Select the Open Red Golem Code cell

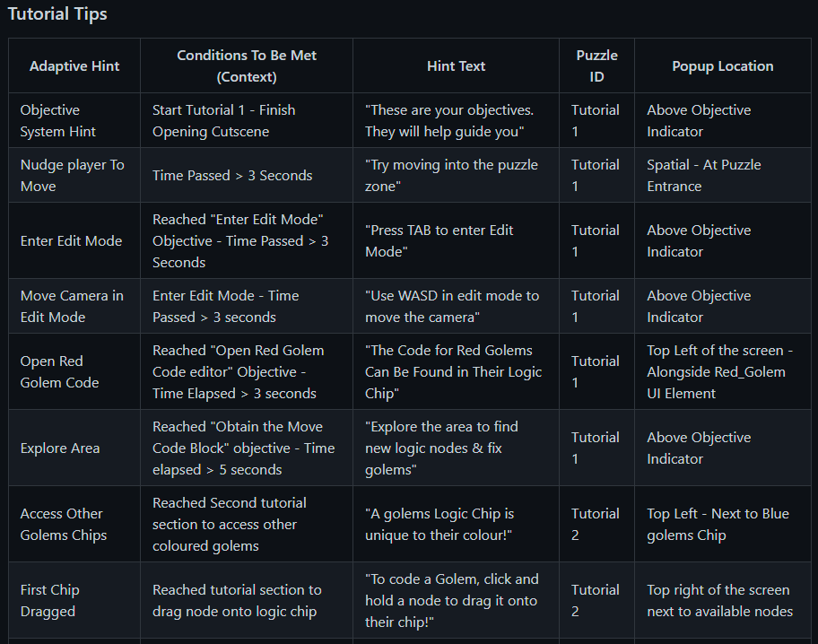coord(59,372)
